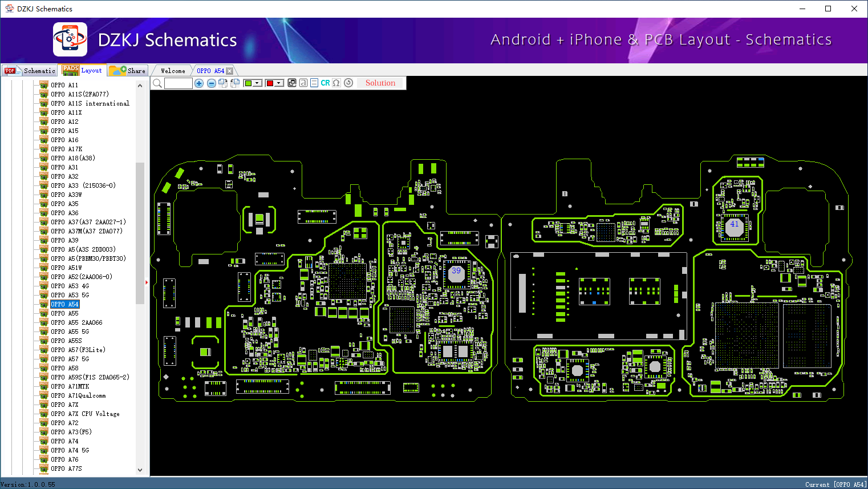The image size is (868, 489).
Task: Open 'OPPO A71Qualcomm' layout entry
Action: [78, 395]
